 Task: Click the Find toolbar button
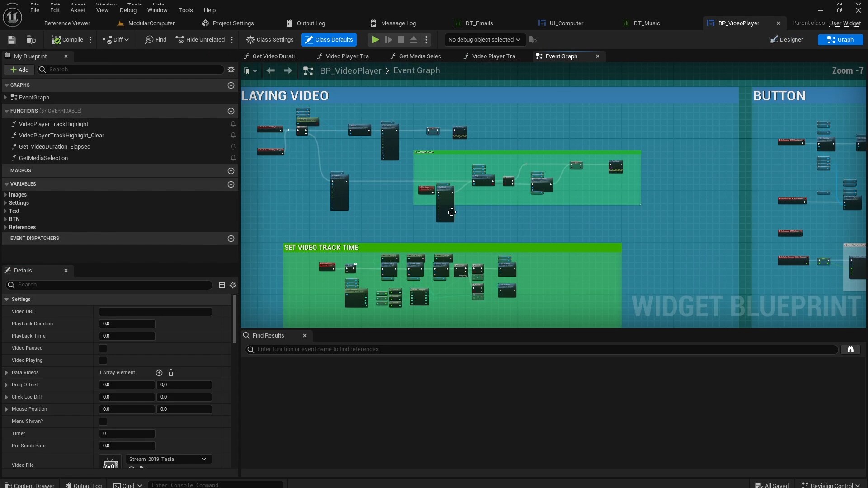(x=156, y=40)
